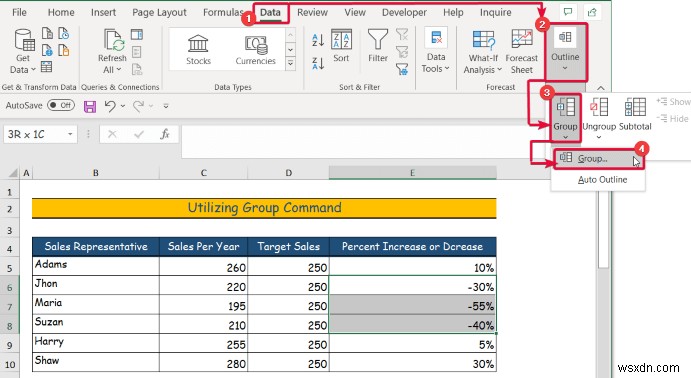This screenshot has width=691, height=378.
Task: Click the Group icon in Outline
Action: [x=565, y=107]
